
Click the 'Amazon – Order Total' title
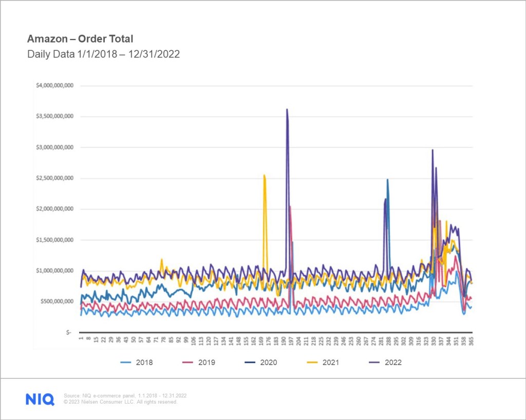point(80,39)
